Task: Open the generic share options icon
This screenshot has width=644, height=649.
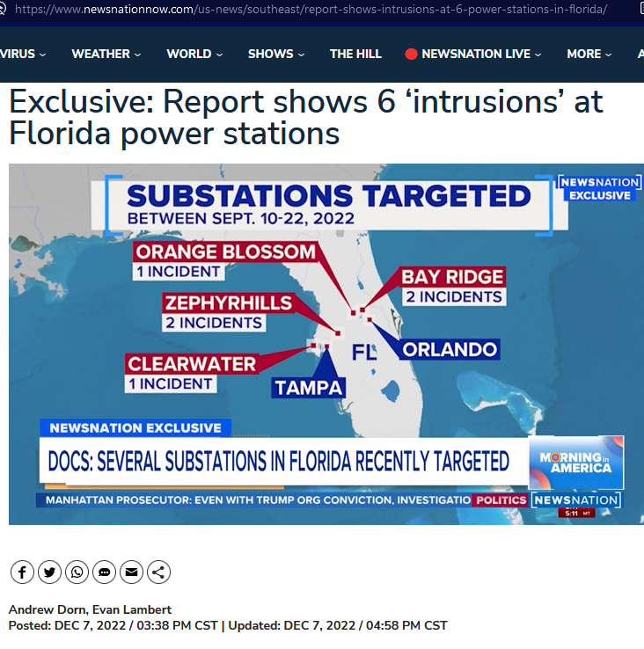Action: (158, 572)
